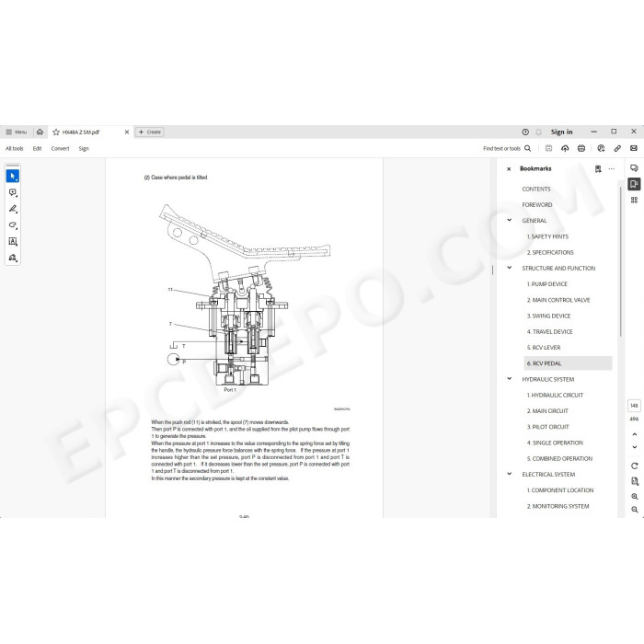Open the 5. RCV LEVER bookmark
The height and width of the screenshot is (644, 644).
point(544,348)
